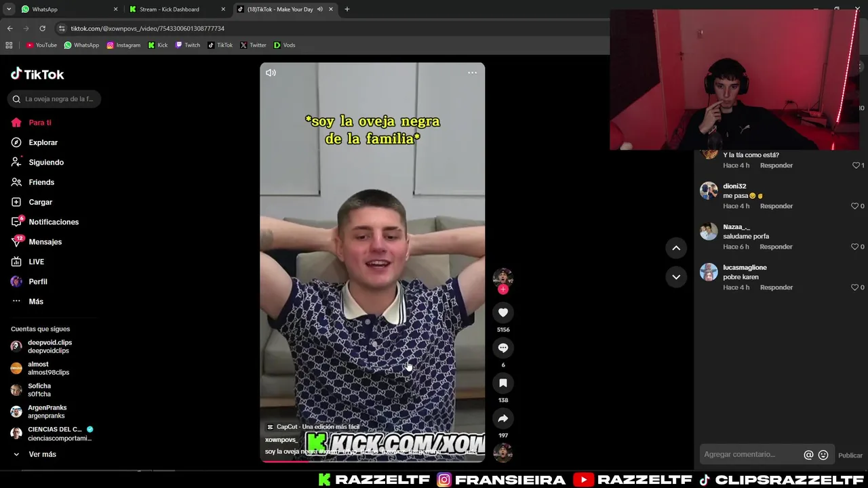
Task: Reply to 'Y la tía como está?' comment
Action: click(x=776, y=165)
